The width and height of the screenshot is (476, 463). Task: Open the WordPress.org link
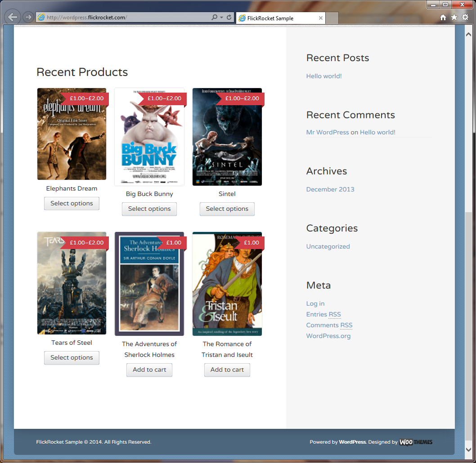point(328,336)
